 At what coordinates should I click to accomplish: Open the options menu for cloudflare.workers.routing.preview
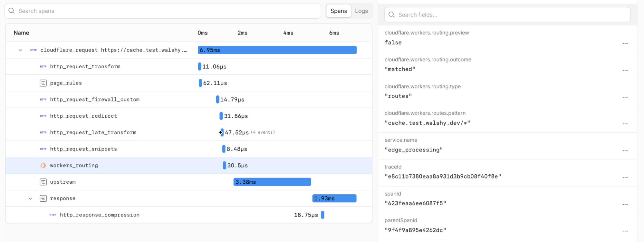point(625,44)
